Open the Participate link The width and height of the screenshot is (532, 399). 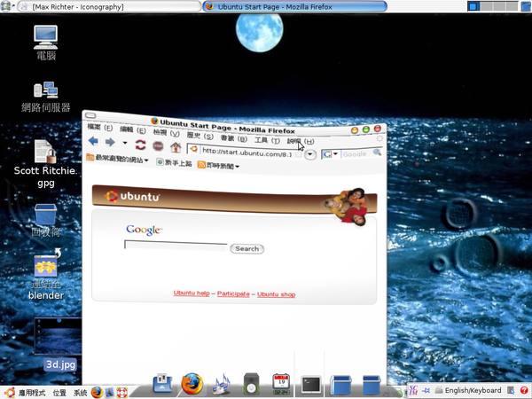pos(233,293)
